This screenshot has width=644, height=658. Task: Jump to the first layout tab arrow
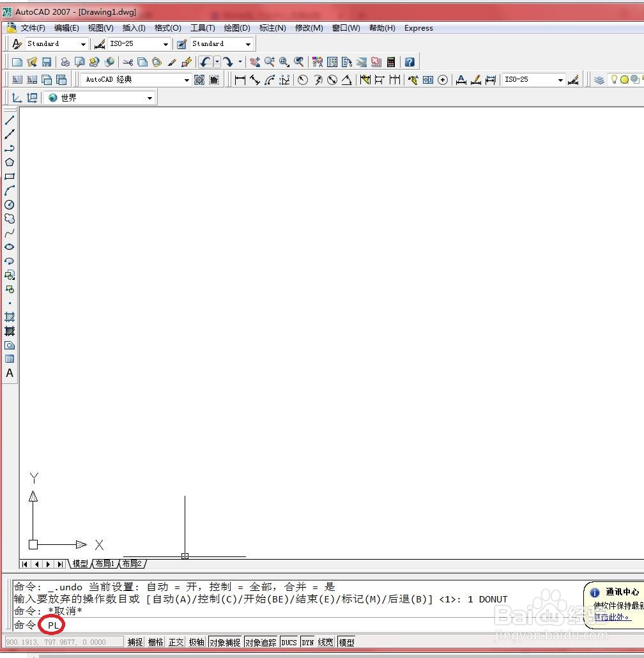pos(25,564)
